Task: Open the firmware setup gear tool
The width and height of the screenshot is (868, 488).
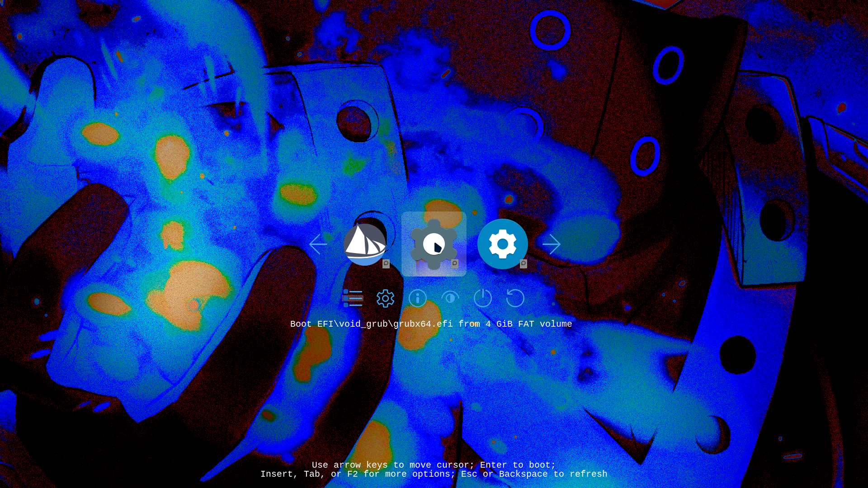Action: pos(385,298)
